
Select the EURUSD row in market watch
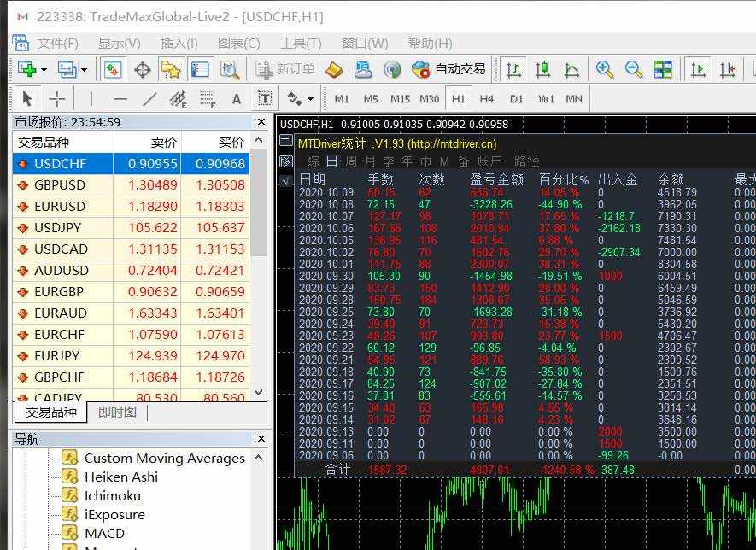60,206
